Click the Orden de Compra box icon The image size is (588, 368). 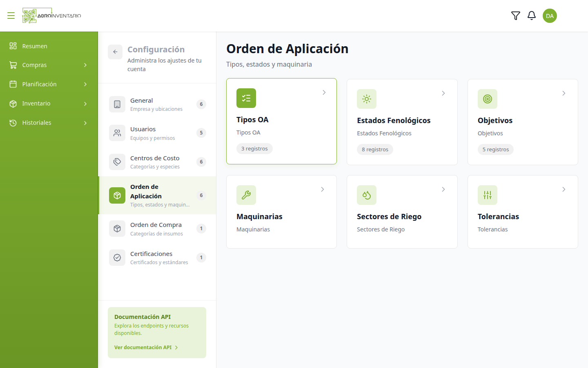coord(117,229)
